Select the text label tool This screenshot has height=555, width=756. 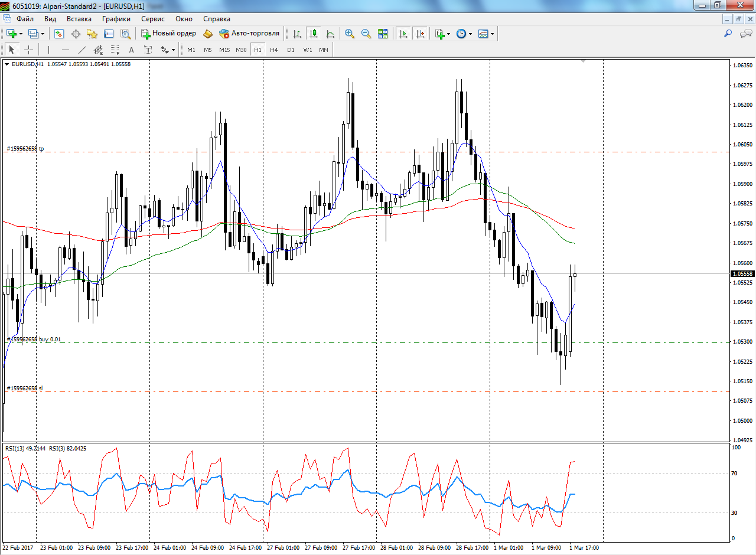(148, 50)
